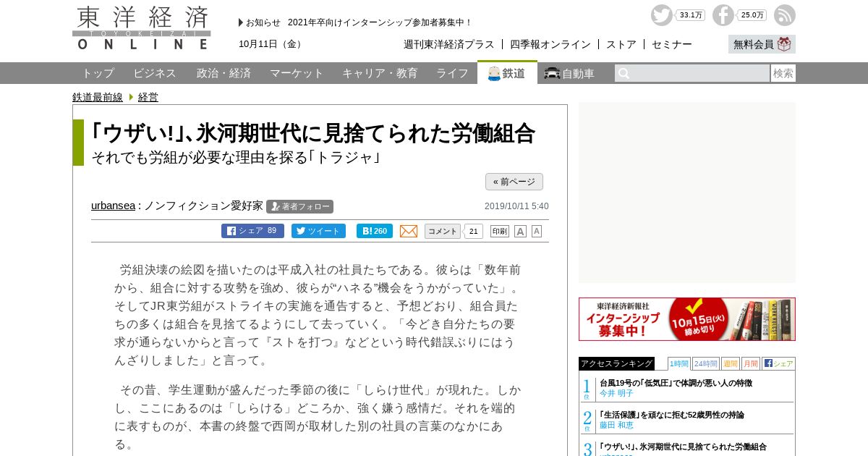Click the Twitter follower count 33.1万

[691, 15]
